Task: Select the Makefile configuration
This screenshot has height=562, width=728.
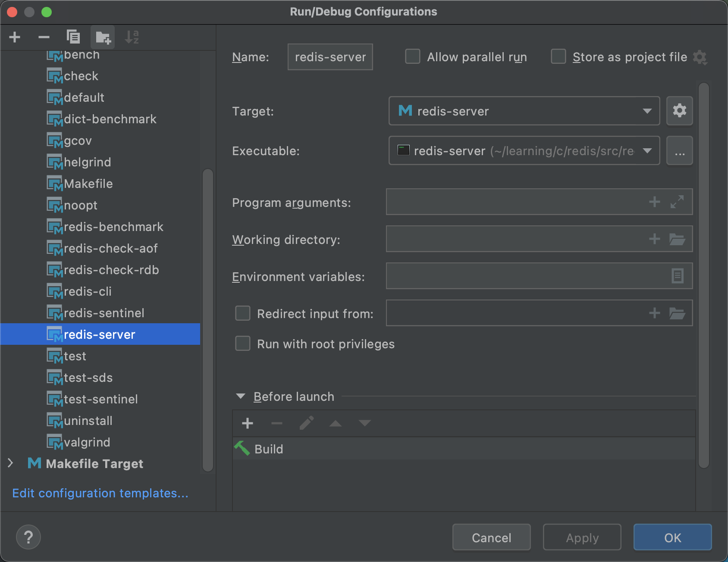Action: (100, 184)
